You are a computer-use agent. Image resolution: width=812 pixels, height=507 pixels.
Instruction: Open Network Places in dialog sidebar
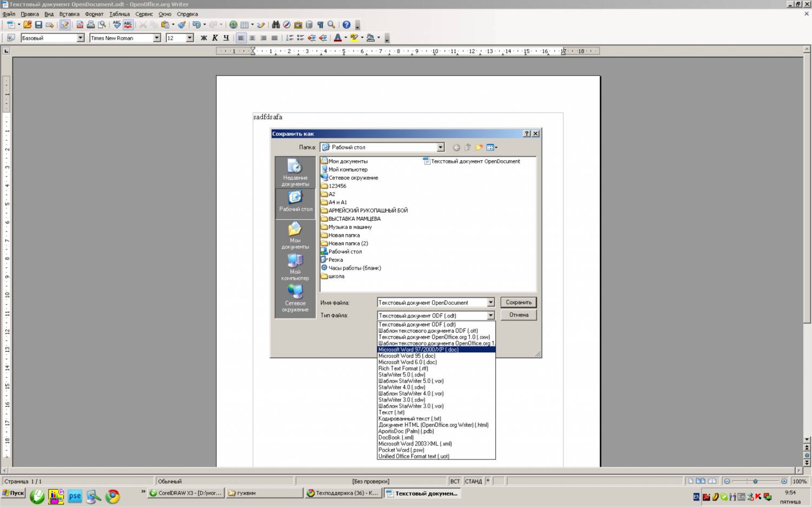click(x=295, y=298)
